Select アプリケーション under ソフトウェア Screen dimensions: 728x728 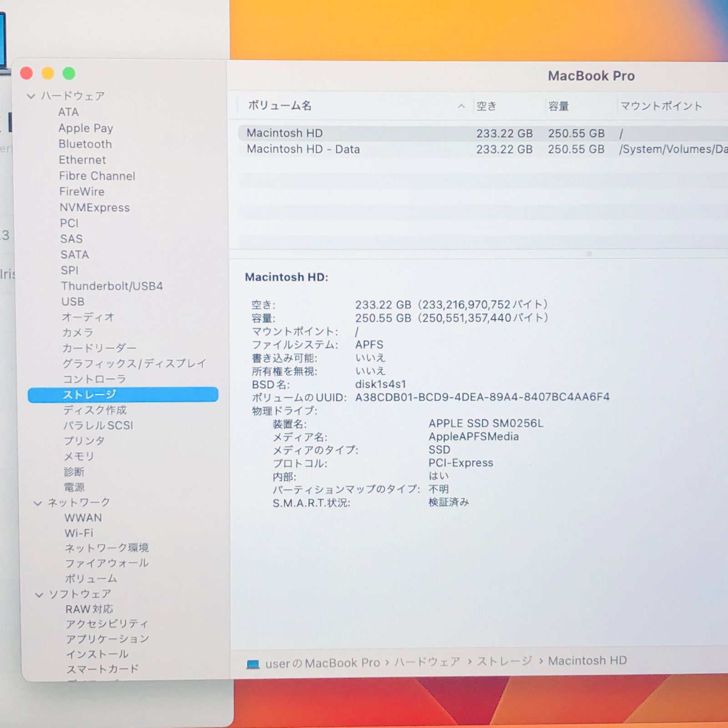[x=107, y=639]
